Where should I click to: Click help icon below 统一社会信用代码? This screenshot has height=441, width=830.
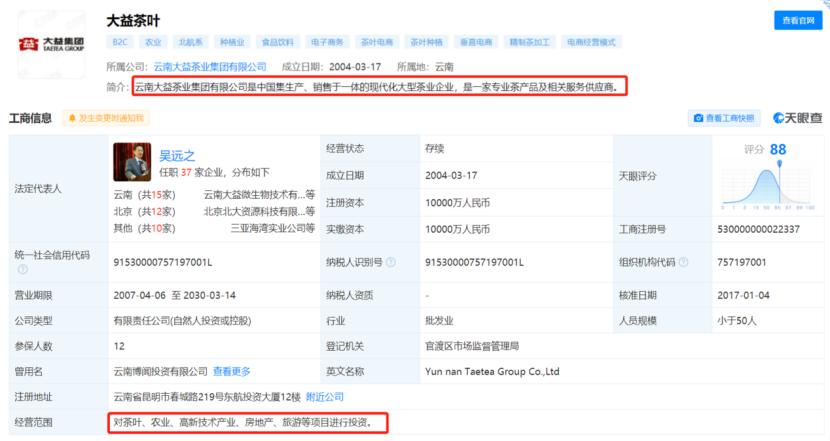click(x=23, y=269)
